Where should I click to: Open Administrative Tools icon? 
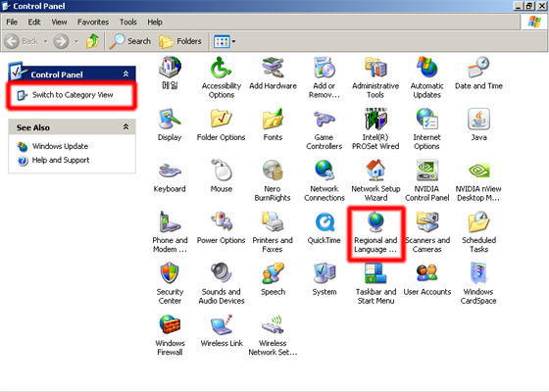pyautogui.click(x=375, y=77)
